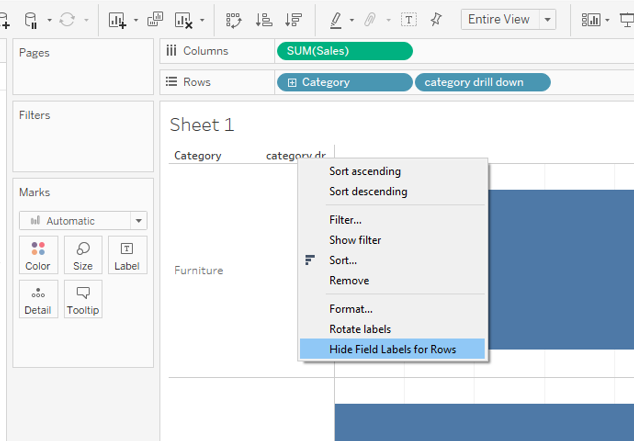Click the Rows shelf label
Viewport: 634px width, 441px height.
197,82
